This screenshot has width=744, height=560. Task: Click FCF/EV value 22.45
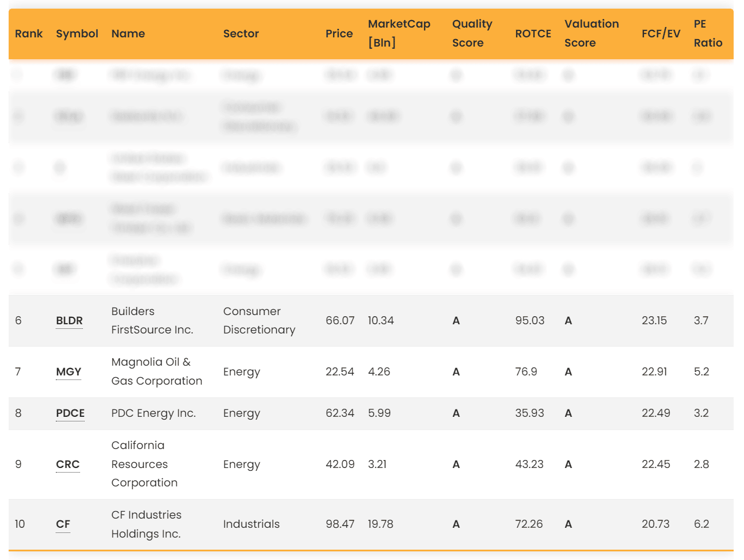point(656,465)
